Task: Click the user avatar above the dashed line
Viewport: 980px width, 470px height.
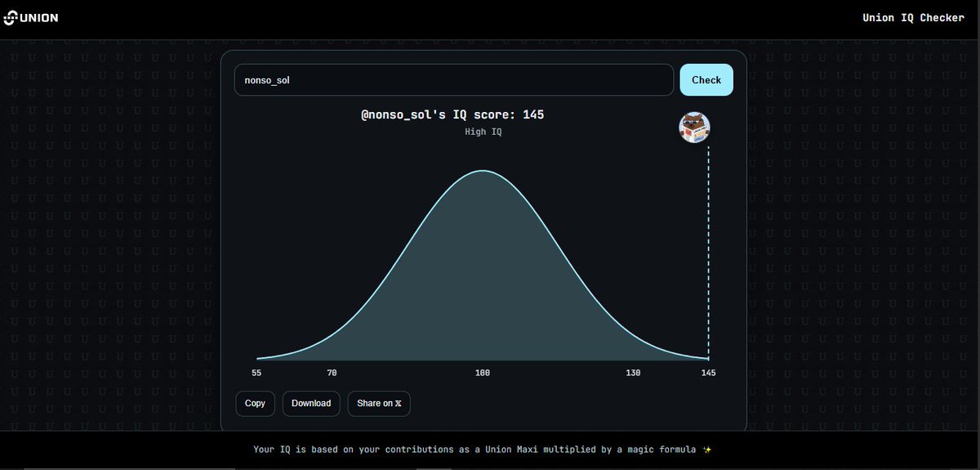Action: [694, 128]
